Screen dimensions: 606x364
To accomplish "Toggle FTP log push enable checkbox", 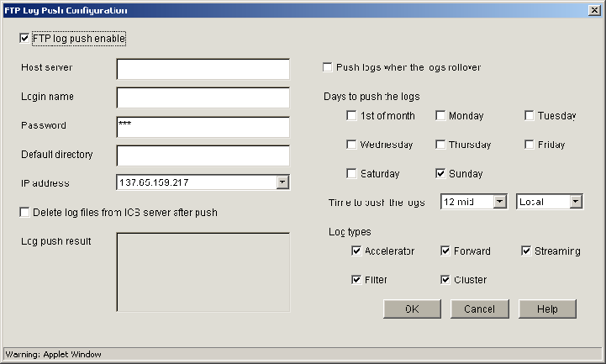I will coord(24,39).
